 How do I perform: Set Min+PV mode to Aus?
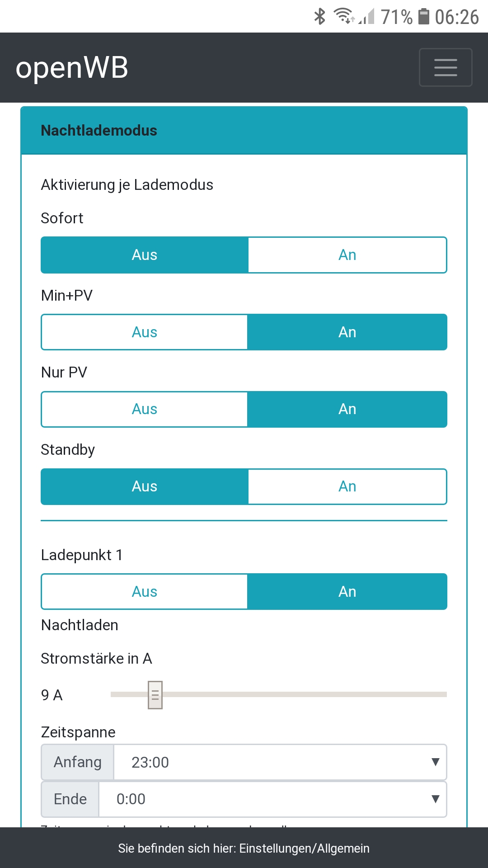tap(145, 332)
